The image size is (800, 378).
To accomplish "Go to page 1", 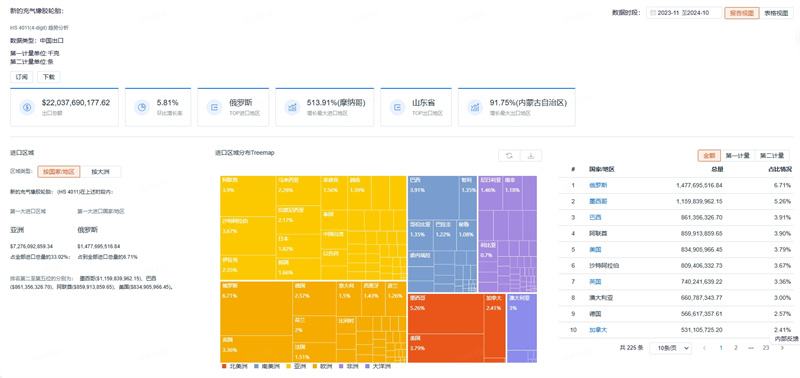I will (721, 348).
